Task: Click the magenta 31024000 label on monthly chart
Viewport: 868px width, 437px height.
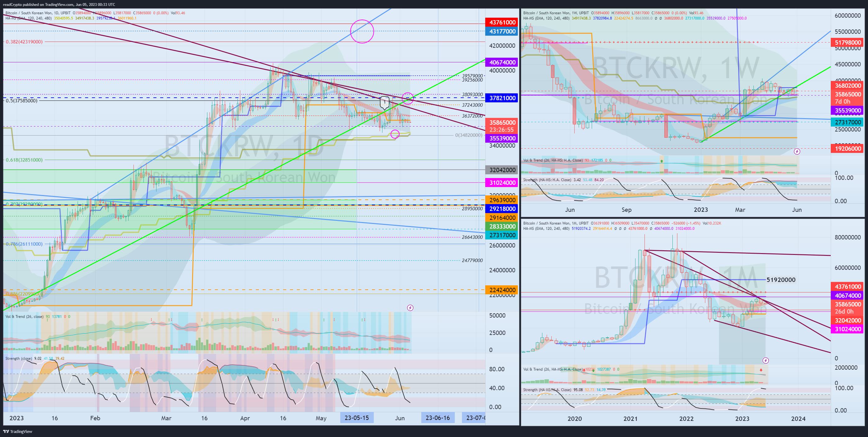Action: 847,329
